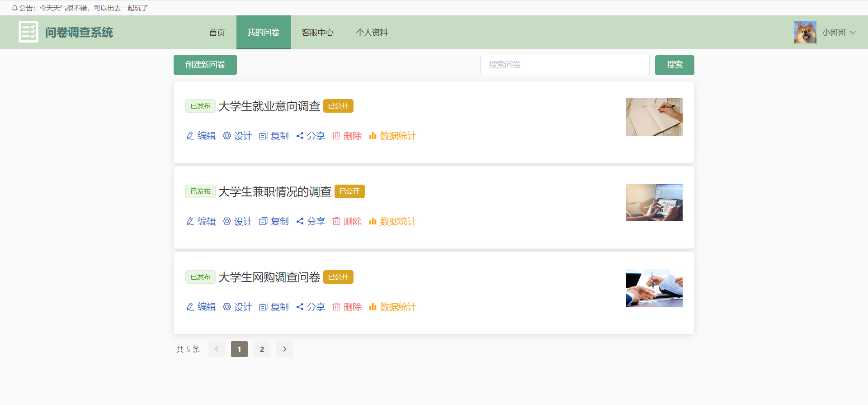This screenshot has height=405, width=868.
Task: Switch to the 个人资料 tab
Action: coord(372,33)
